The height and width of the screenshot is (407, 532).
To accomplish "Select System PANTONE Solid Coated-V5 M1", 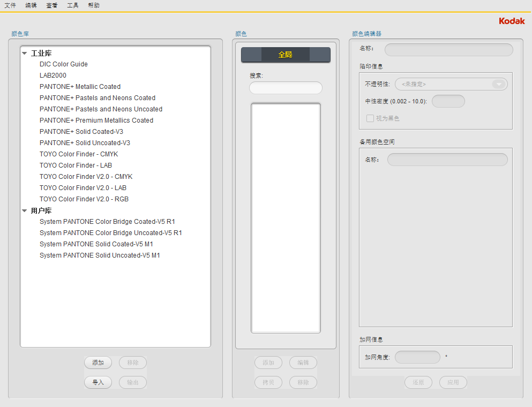I will (96, 244).
